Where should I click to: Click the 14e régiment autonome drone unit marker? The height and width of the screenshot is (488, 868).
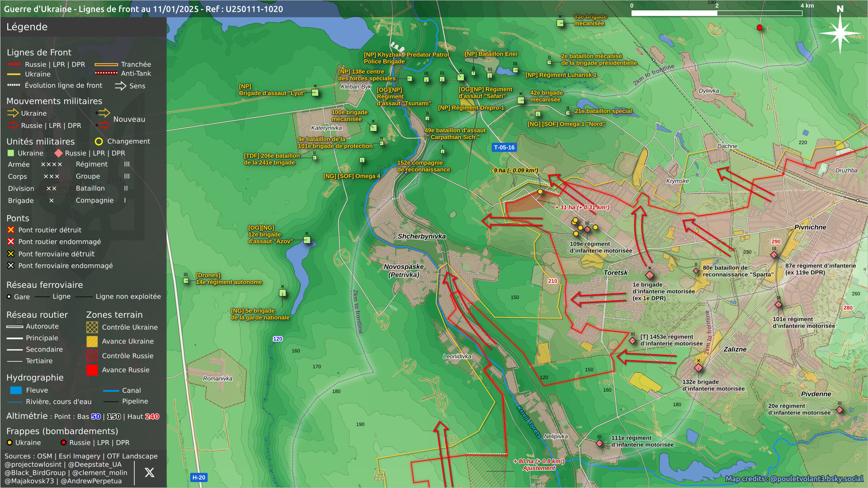[x=186, y=281]
